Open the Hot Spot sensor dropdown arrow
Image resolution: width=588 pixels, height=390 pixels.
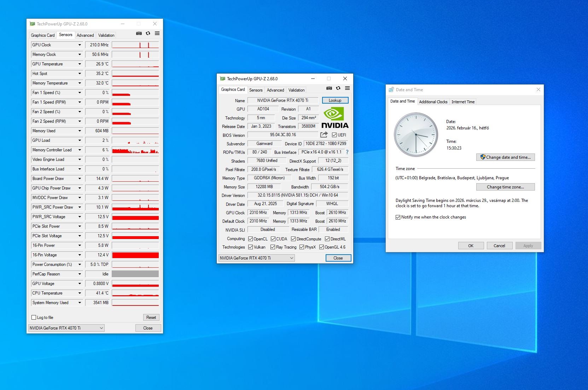point(80,74)
